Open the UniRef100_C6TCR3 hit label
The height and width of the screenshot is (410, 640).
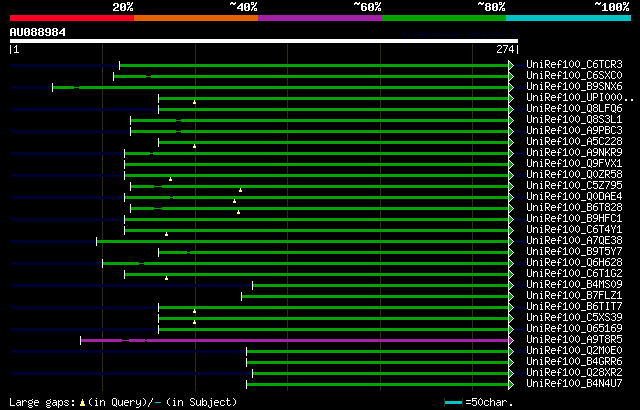click(574, 64)
